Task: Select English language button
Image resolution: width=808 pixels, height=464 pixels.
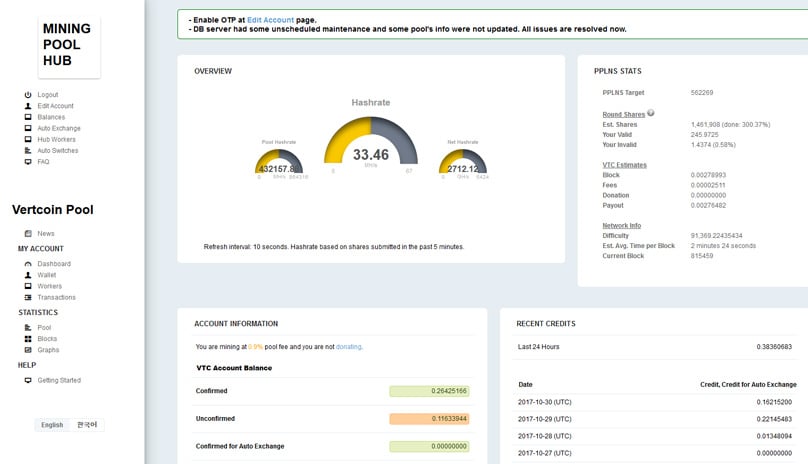Action: tap(52, 425)
